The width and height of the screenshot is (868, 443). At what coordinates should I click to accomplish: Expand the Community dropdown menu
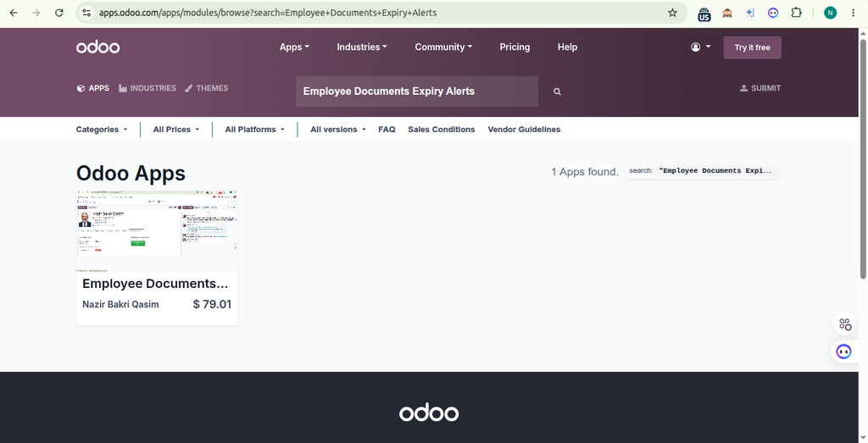443,47
